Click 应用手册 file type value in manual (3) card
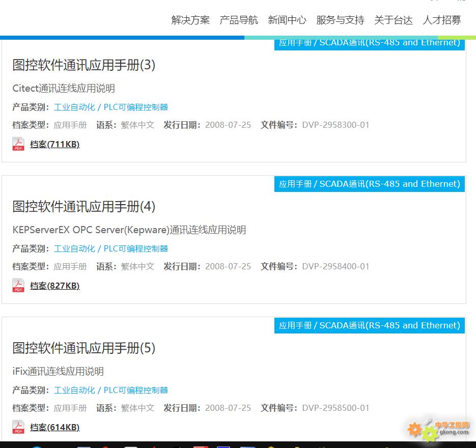 click(x=70, y=125)
